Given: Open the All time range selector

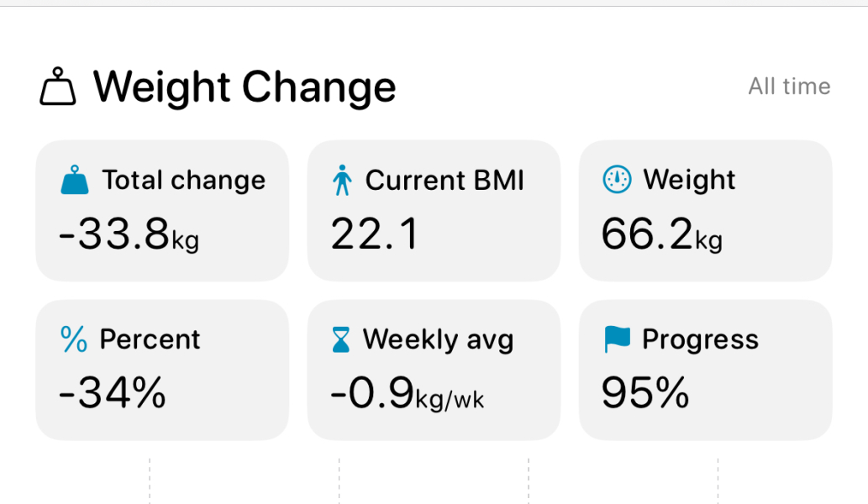Looking at the screenshot, I should 789,87.
